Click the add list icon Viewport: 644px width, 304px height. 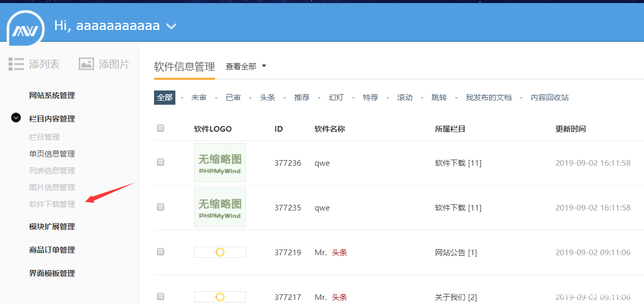click(x=16, y=64)
